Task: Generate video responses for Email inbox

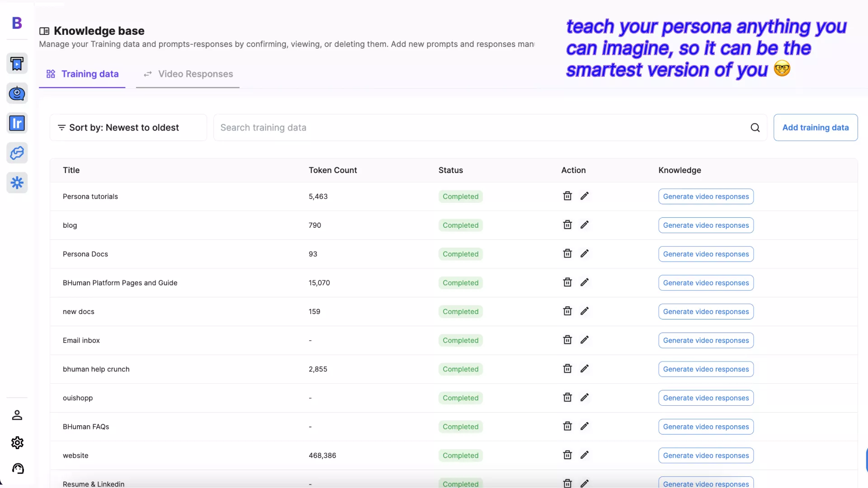Action: tap(706, 340)
